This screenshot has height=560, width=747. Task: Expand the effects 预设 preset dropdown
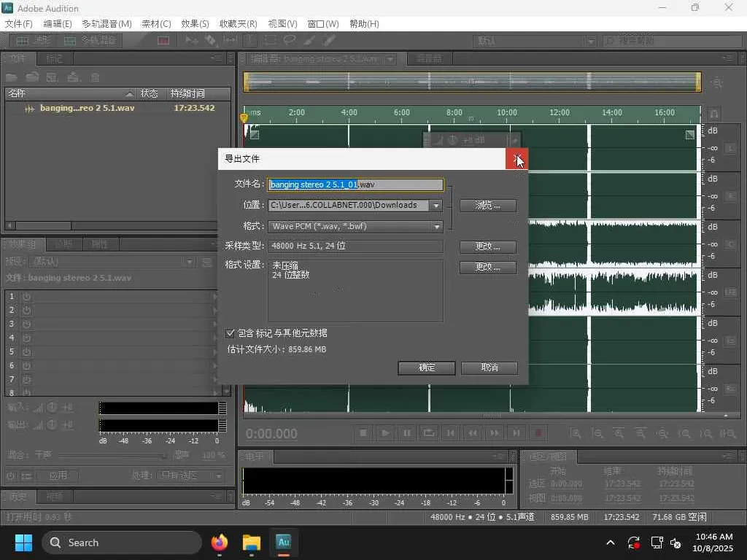(190, 262)
